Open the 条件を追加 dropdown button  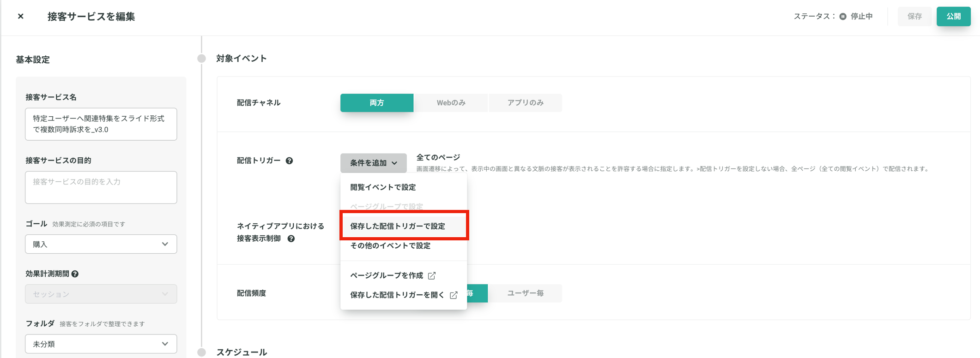coord(373,163)
